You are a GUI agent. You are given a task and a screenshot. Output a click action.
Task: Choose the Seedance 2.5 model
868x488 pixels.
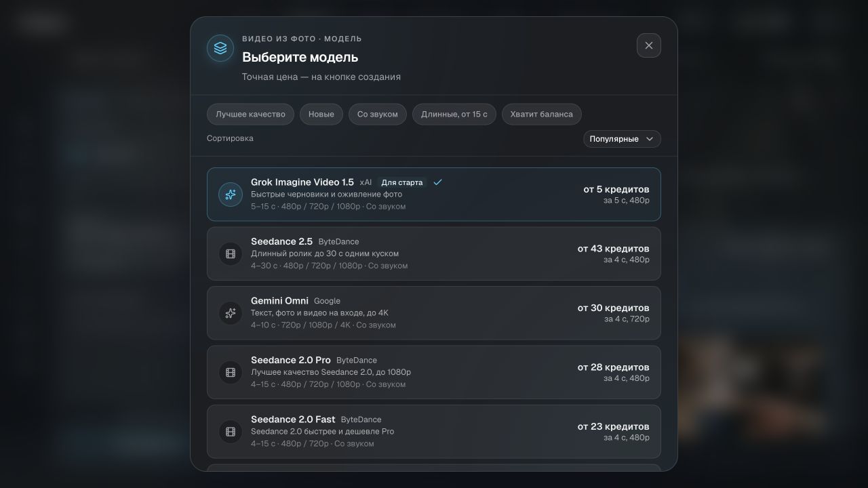click(434, 253)
